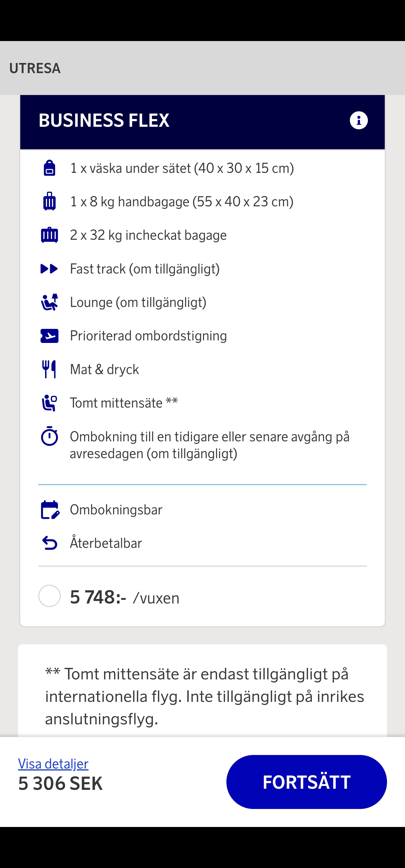Open Business Flex info icon

pyautogui.click(x=359, y=120)
